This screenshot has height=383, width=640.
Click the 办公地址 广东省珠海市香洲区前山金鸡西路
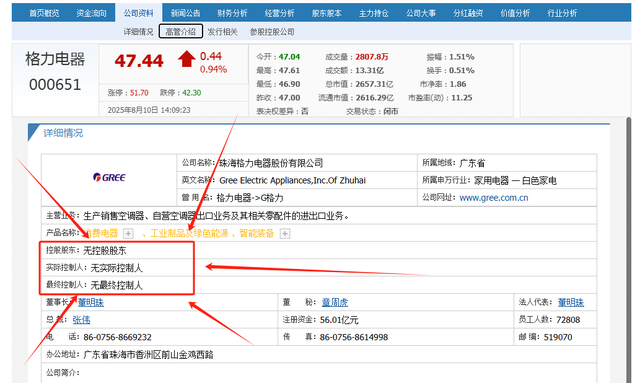point(149,354)
